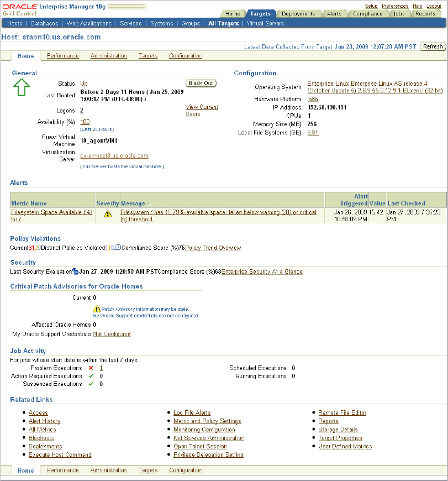Viewport: 448px width, 481px height.
Task: Click the check mark for Suspended Executions
Action: point(91,384)
